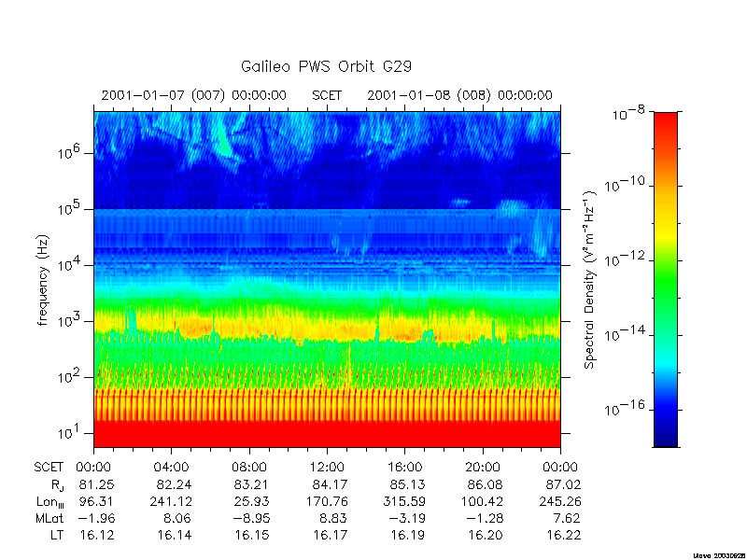Click the RJ value 87.02
The width and height of the screenshot is (747, 560).
pos(563,484)
